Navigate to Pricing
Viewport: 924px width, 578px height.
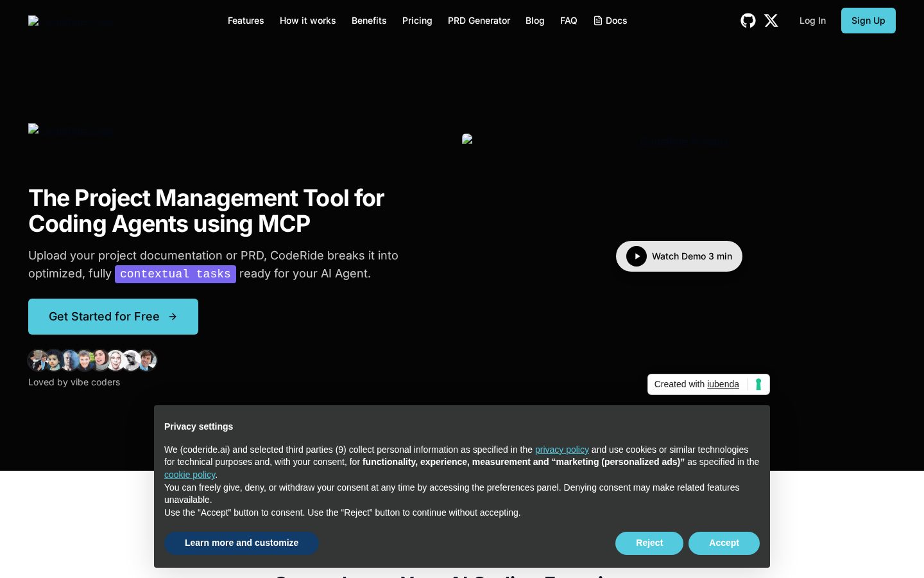(417, 21)
